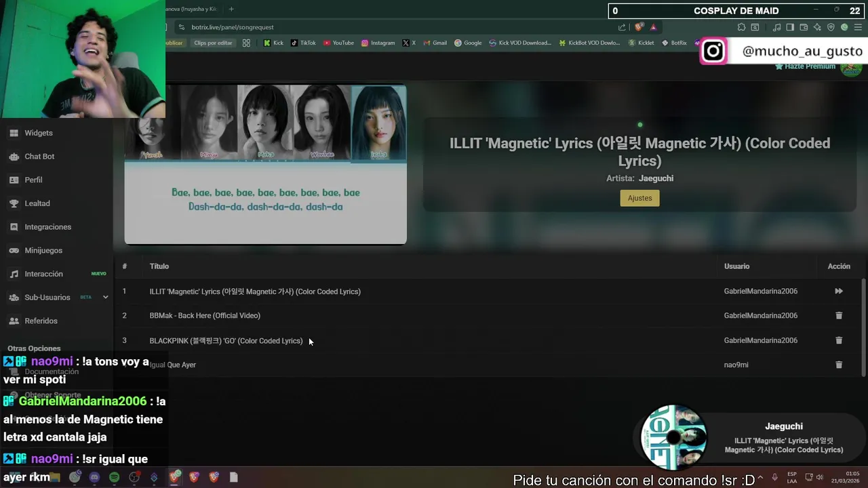Open the Lealtad section
This screenshot has width=868, height=488.
point(37,203)
